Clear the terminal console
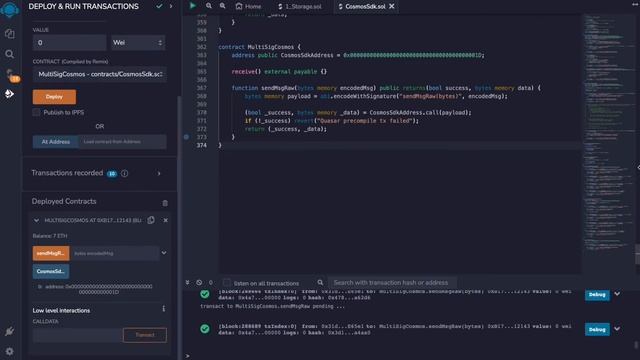The height and width of the screenshot is (360, 640). pos(199,282)
